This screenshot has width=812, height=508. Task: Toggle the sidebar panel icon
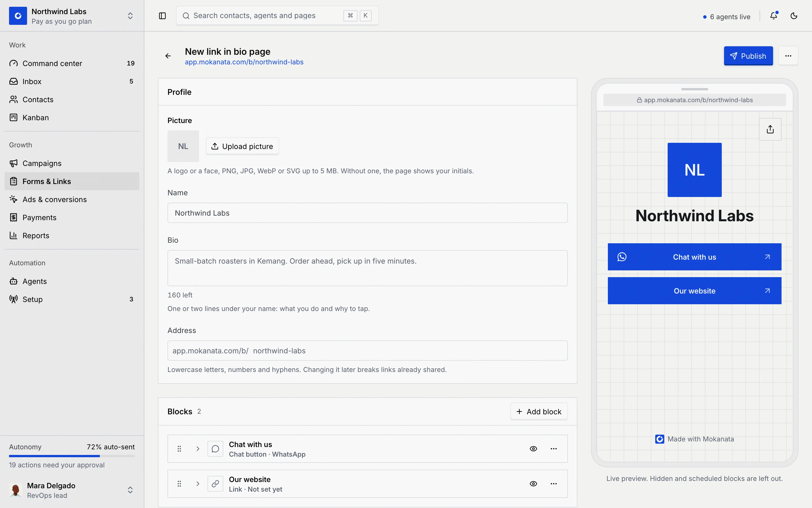[162, 16]
